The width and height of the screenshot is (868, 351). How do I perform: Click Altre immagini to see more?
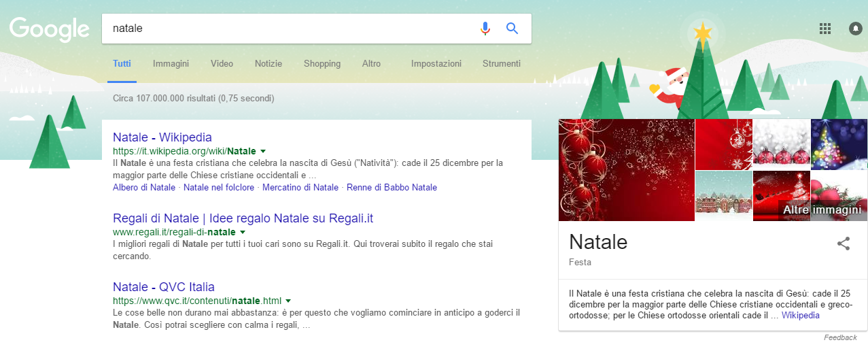(822, 210)
